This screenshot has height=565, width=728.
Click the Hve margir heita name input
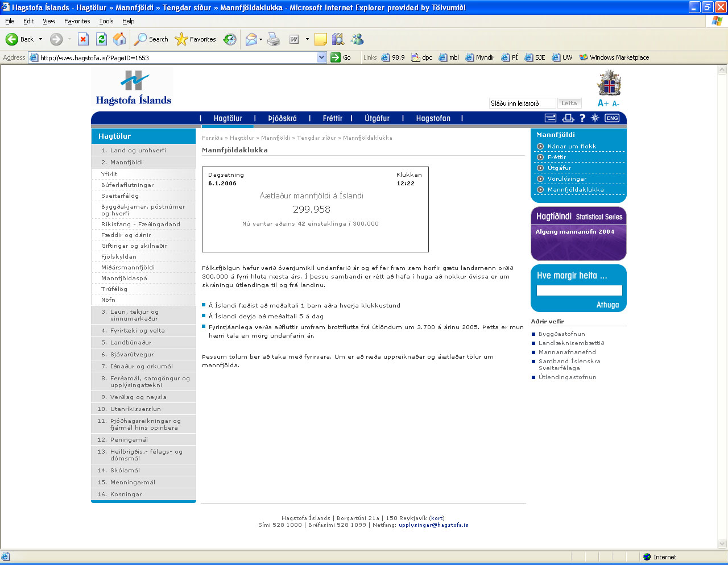579,290
